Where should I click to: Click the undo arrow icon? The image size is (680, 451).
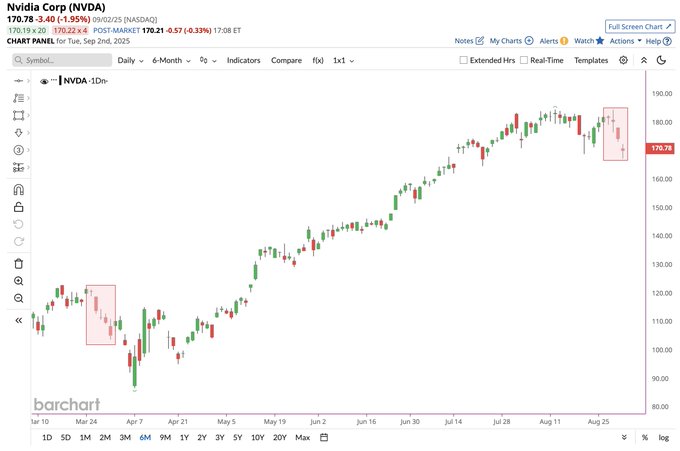(18, 224)
